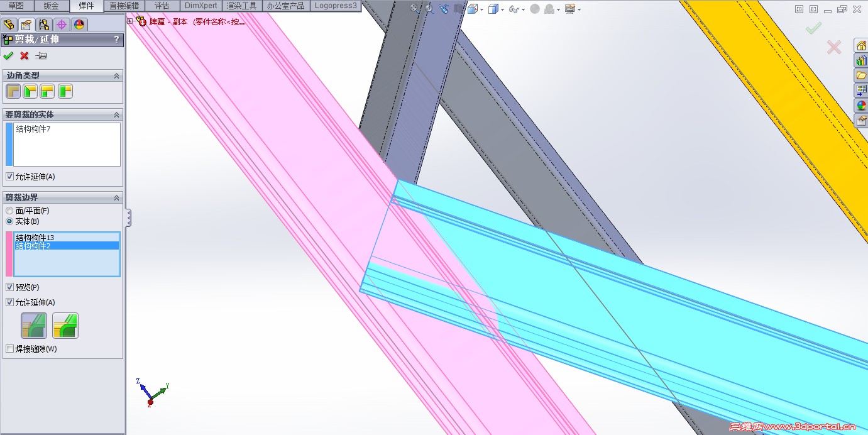Open View Orientation dropdown arrow
This screenshot has height=435, width=868.
pos(481,10)
